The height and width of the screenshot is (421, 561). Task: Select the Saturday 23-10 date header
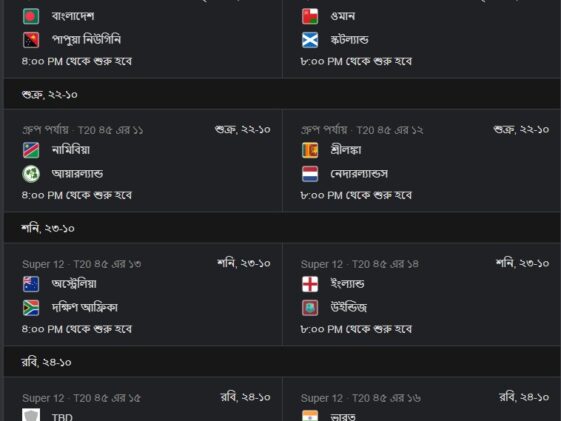point(282,228)
